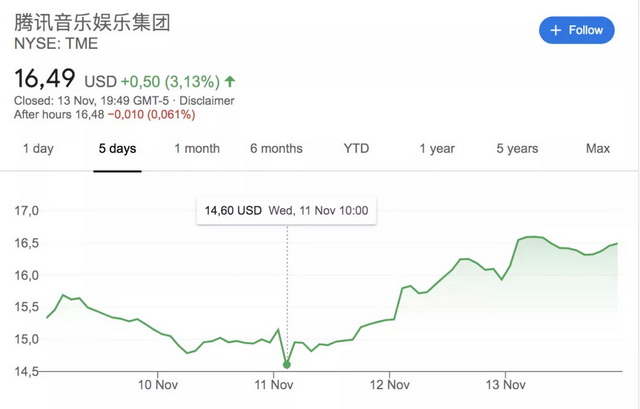Click the After hours price line

pyautogui.click(x=105, y=115)
